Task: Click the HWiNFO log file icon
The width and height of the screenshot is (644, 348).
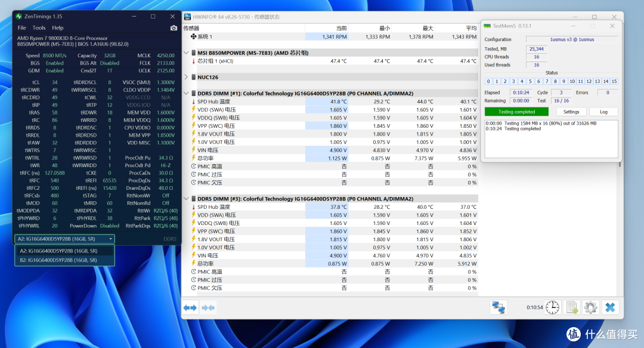Action: [572, 307]
